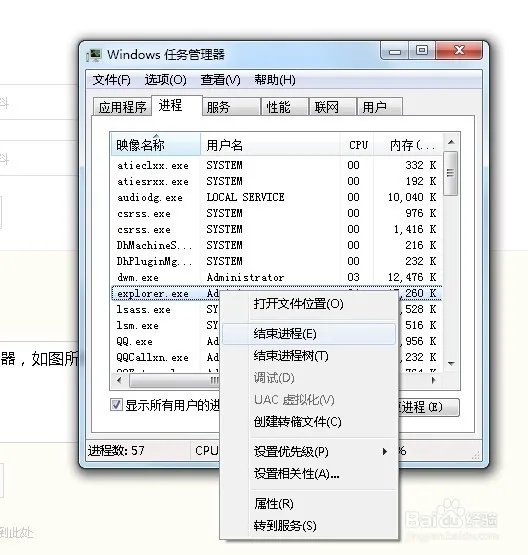Select the lsass.exe process row
This screenshot has width=528, height=555.
pos(166,309)
